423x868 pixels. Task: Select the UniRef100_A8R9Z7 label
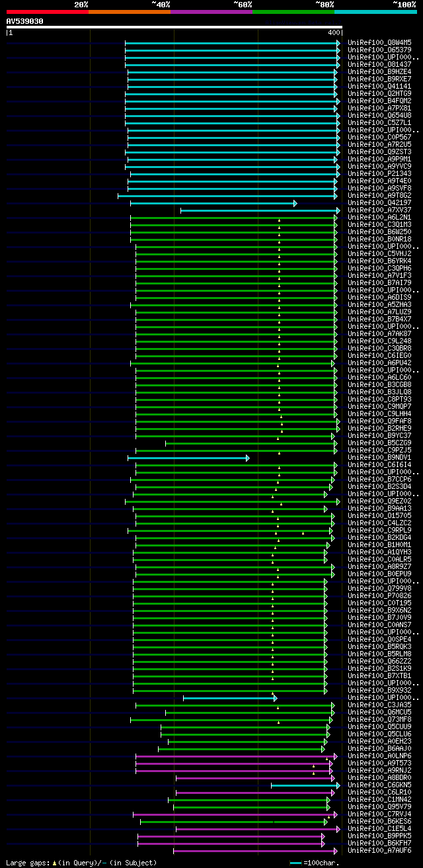[379, 567]
